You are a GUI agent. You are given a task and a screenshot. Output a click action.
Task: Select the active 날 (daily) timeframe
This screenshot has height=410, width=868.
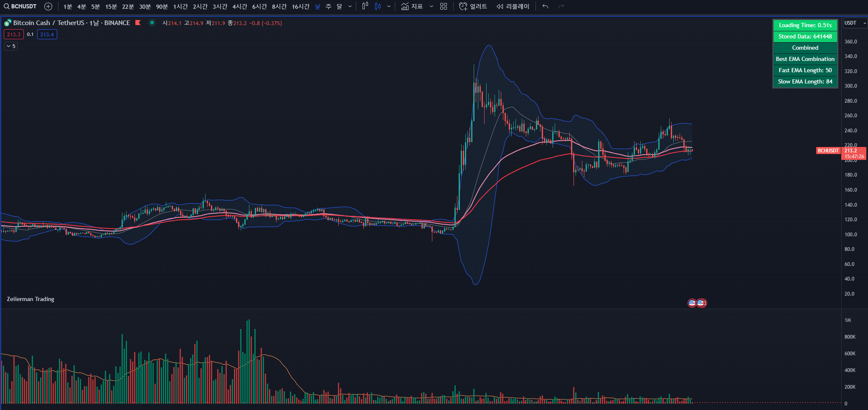click(x=318, y=6)
